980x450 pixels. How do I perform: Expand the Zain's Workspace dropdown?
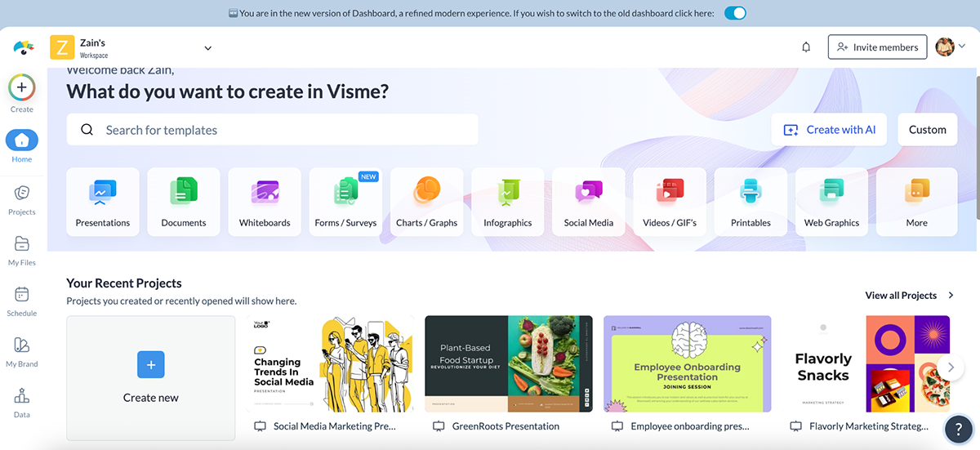click(x=207, y=47)
